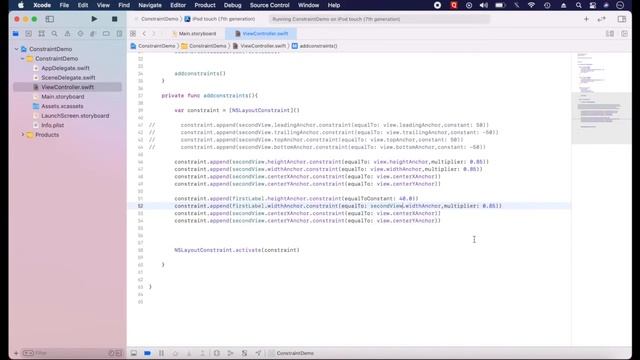This screenshot has width=640, height=360.
Task: Open the Debug menu
Action: [233, 5]
